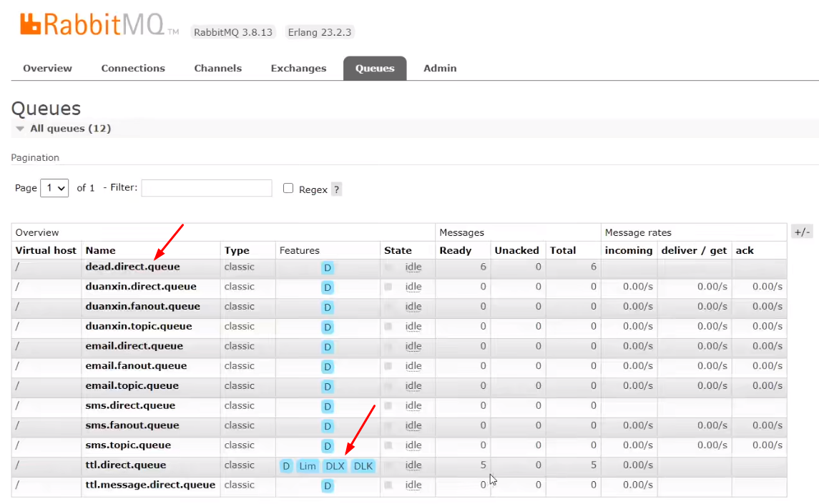
Task: Click the D badge for sms.topic.queue
Action: click(x=328, y=446)
